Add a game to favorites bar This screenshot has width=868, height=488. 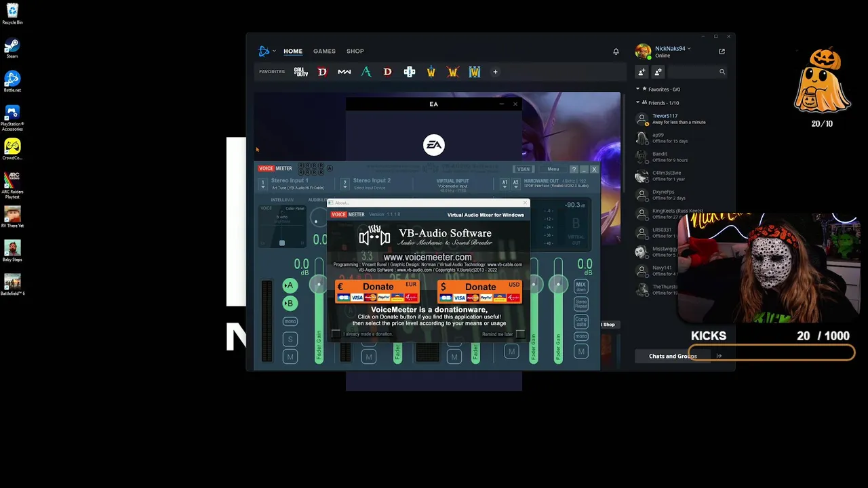(x=495, y=72)
